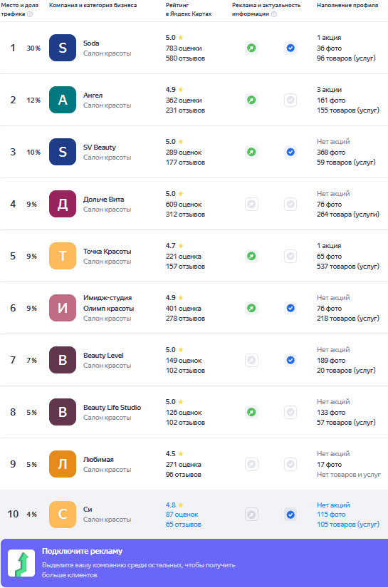Select the Точка Красоты orange T avatar
Screen dimensions: 388x588
tap(63, 256)
